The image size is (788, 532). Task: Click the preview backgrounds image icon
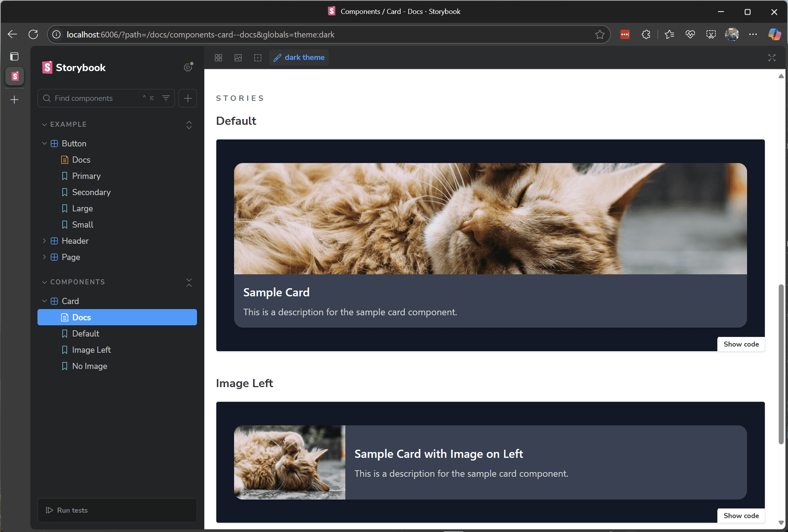(238, 58)
